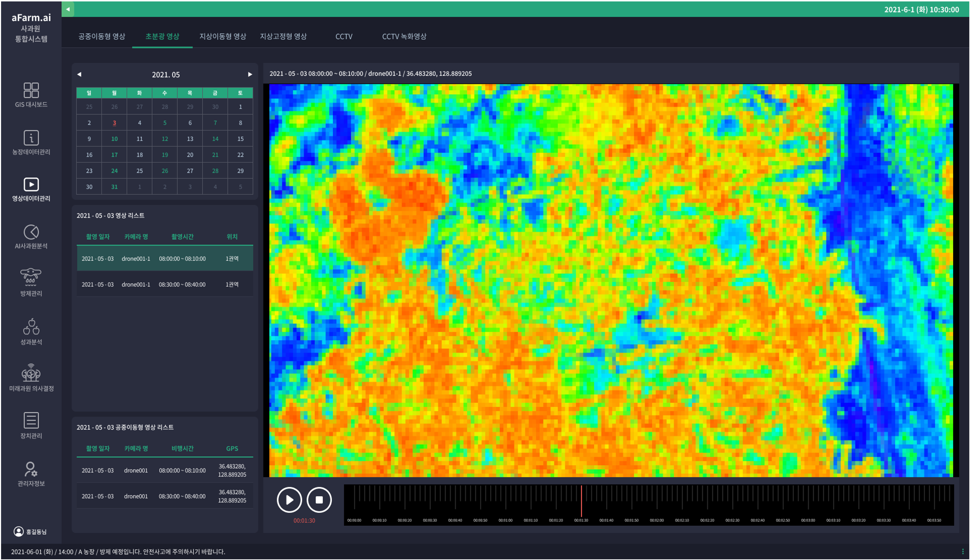Image resolution: width=970 pixels, height=560 pixels.
Task: Click the 홍길동님 user profile
Action: pos(30,531)
